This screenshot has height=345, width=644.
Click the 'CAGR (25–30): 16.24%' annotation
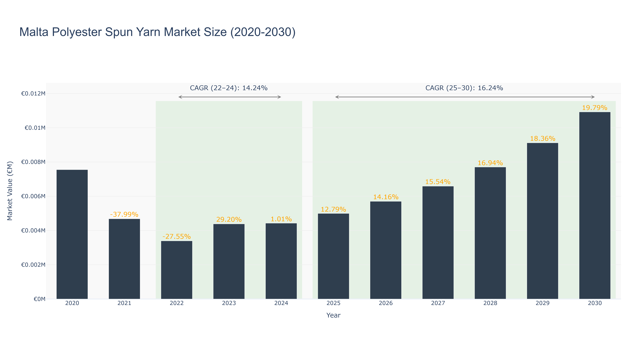coord(464,88)
